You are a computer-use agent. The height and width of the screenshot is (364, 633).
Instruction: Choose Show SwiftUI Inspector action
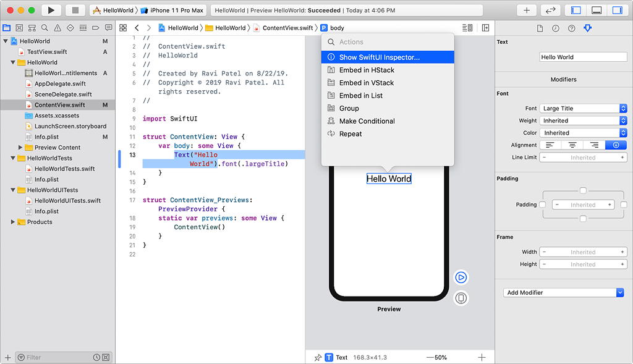click(388, 57)
